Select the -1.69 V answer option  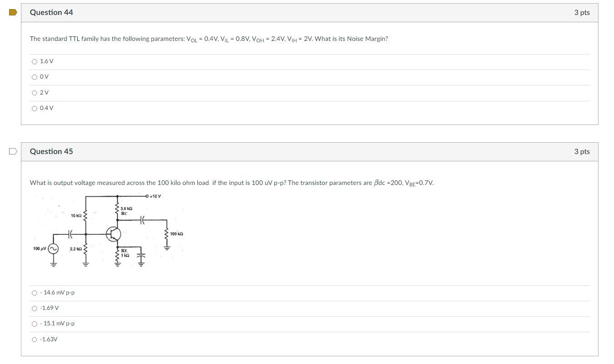(35, 308)
